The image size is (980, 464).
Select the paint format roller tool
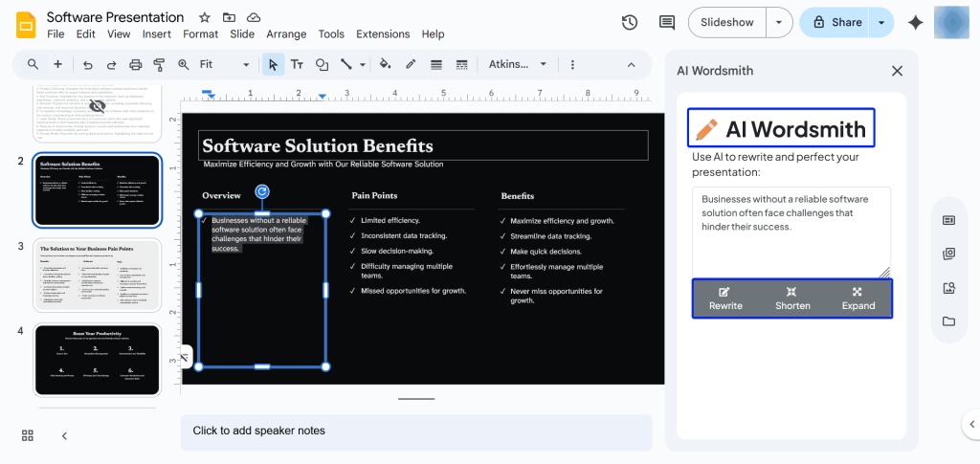(x=159, y=64)
